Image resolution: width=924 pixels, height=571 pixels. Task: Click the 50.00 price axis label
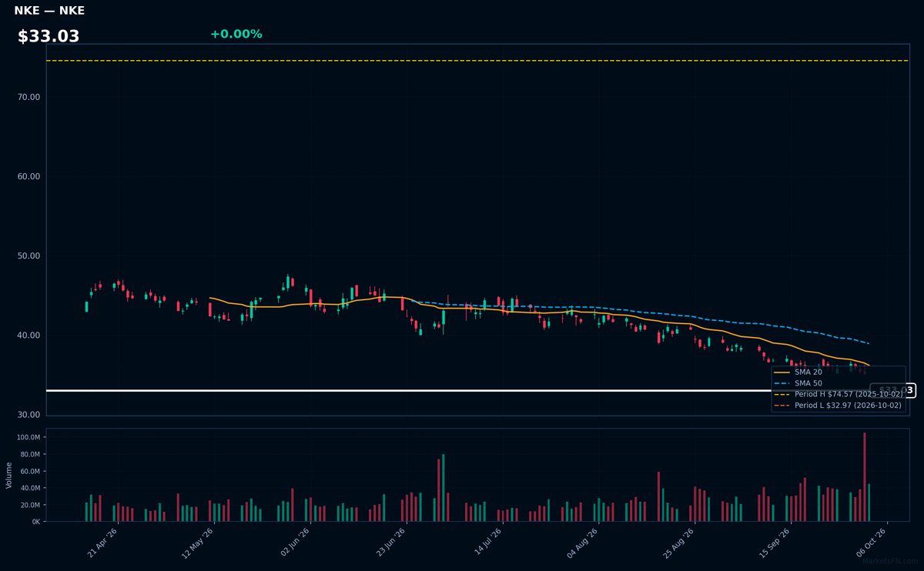pos(28,255)
